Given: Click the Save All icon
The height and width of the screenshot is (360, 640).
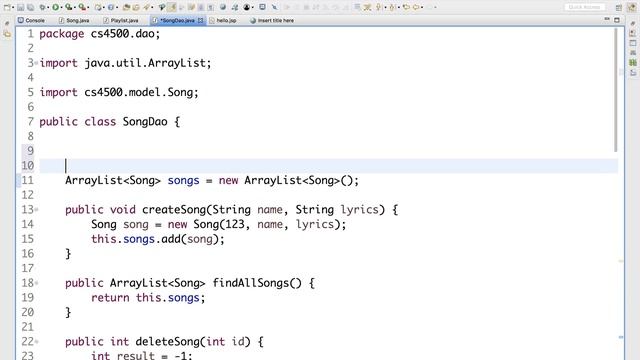Looking at the screenshot, I should click(30, 7).
